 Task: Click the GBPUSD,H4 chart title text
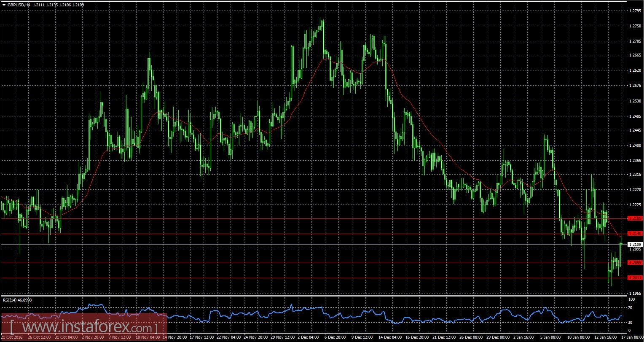19,5
